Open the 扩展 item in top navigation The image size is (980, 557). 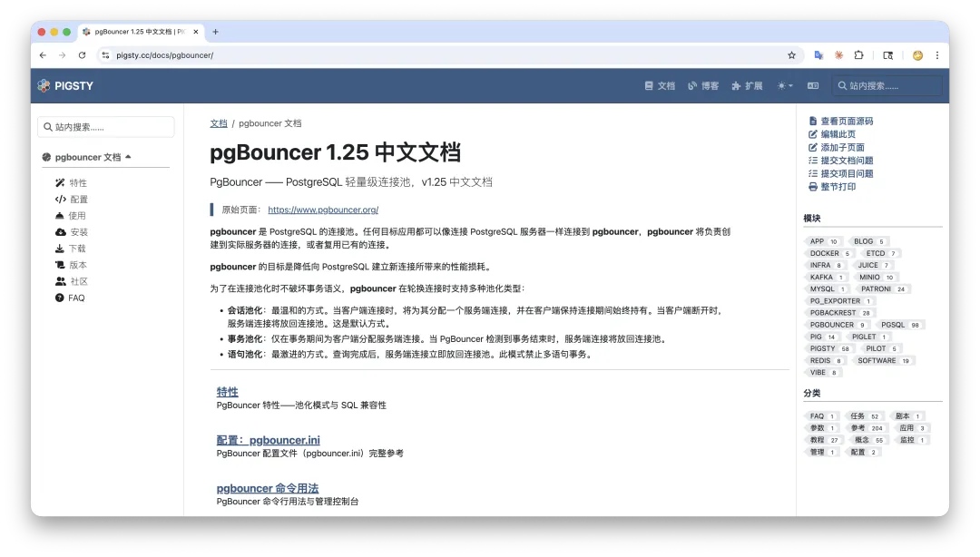(744, 85)
